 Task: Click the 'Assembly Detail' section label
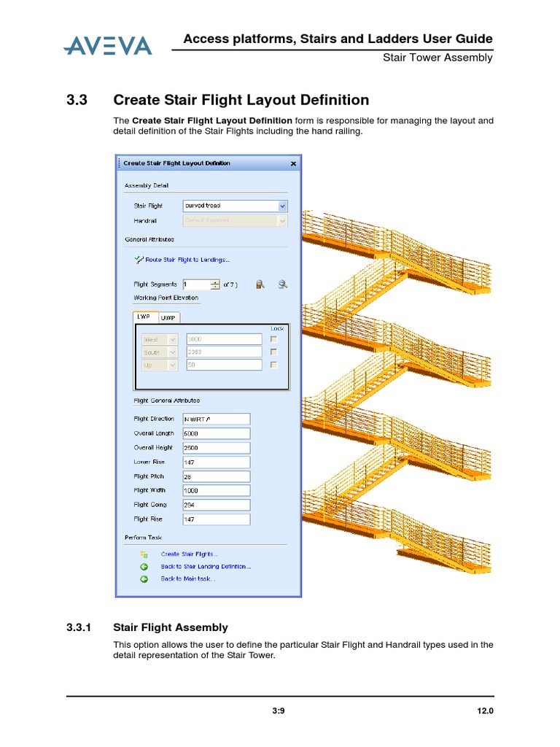click(x=147, y=186)
